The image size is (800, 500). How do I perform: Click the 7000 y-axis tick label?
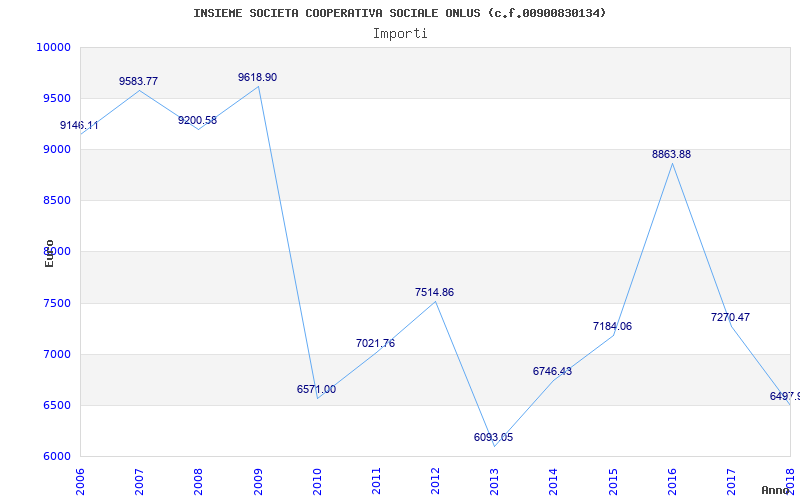pyautogui.click(x=56, y=355)
